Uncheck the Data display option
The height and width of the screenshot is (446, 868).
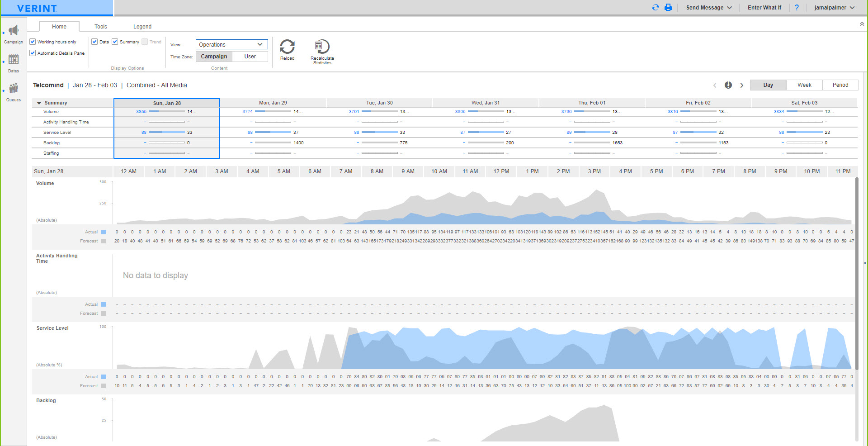94,42
